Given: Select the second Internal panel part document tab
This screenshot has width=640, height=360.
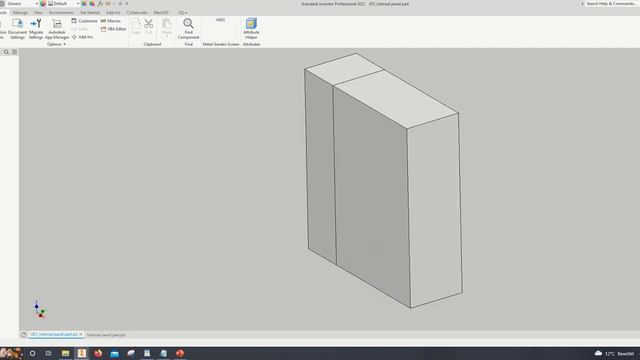Looking at the screenshot, I should (106, 335).
